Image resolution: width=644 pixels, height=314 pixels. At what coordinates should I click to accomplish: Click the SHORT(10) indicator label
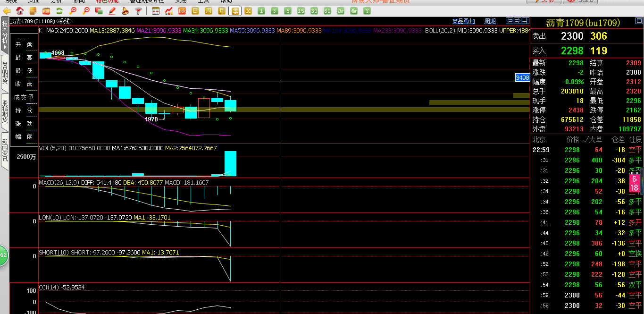point(54,253)
